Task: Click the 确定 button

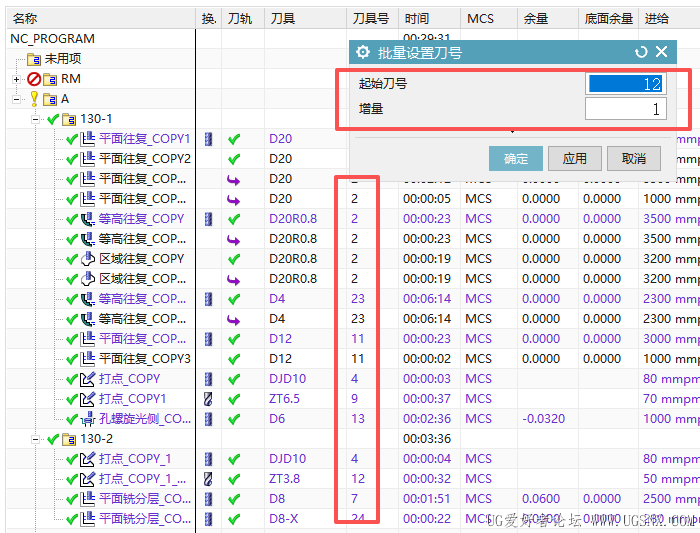Action: tap(516, 158)
